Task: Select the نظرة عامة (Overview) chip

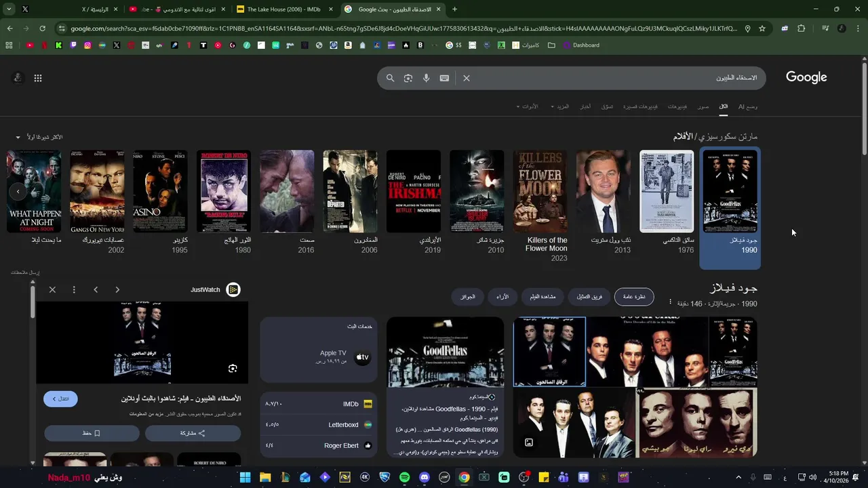Action: 634,296
